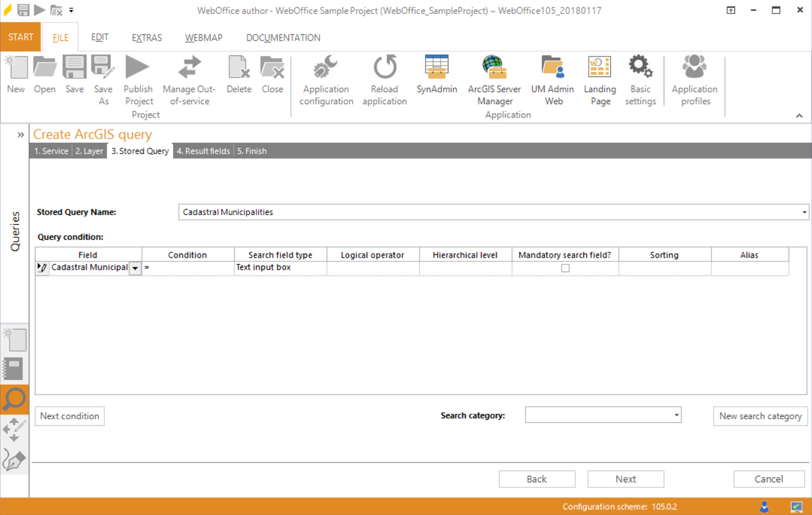
Task: Open the Stored Query Name dropdown
Action: 804,212
